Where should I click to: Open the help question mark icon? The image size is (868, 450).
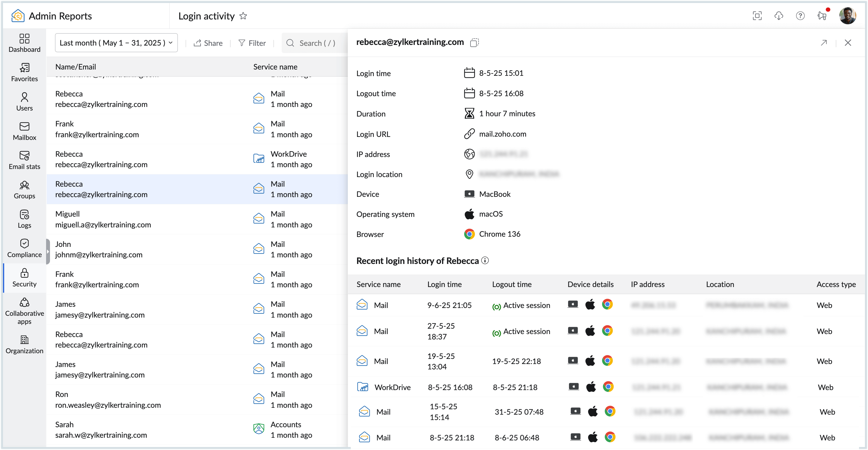point(800,16)
